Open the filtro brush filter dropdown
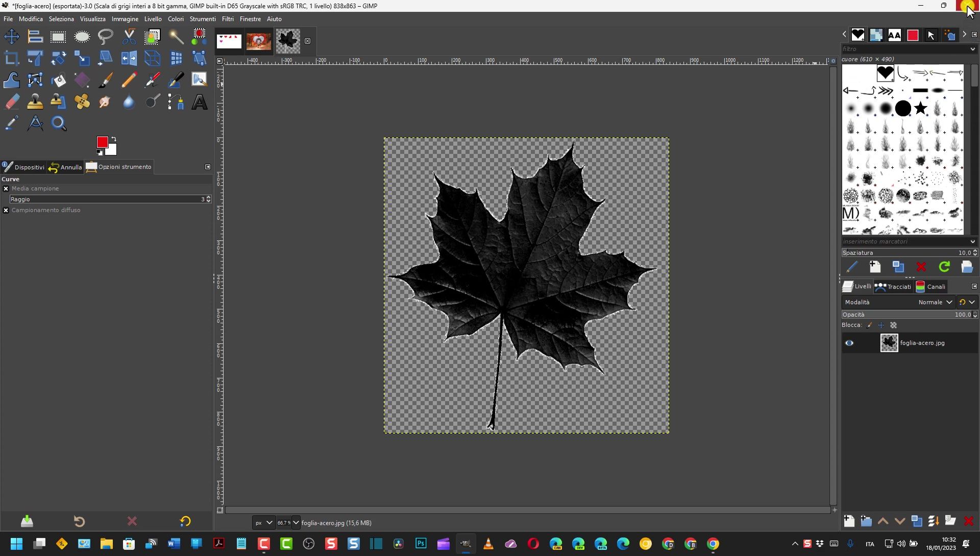Image resolution: width=980 pixels, height=556 pixels. 972,49
